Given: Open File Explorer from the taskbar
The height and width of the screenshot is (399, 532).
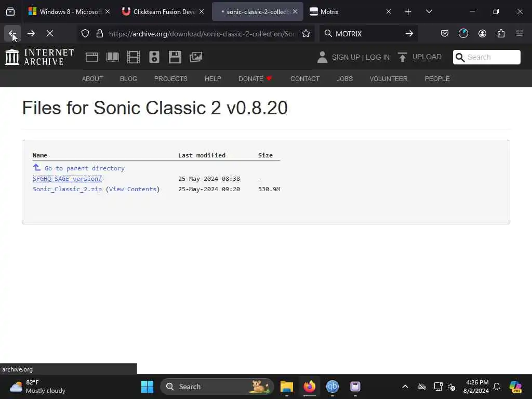Looking at the screenshot, I should 287,387.
